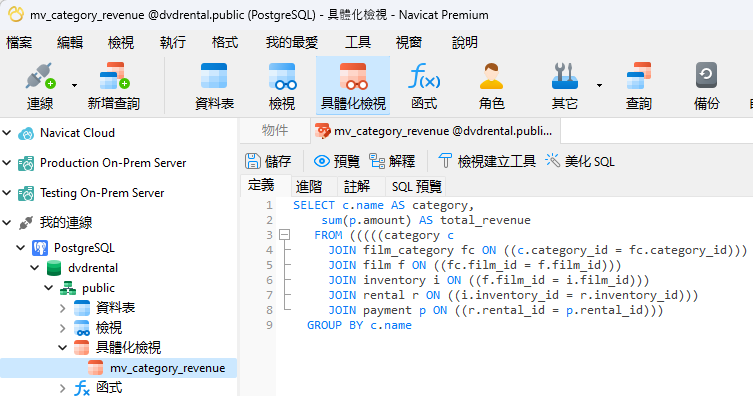The image size is (753, 396).
Task: Open Query (查詢) from the toolbar
Action: pos(639,86)
